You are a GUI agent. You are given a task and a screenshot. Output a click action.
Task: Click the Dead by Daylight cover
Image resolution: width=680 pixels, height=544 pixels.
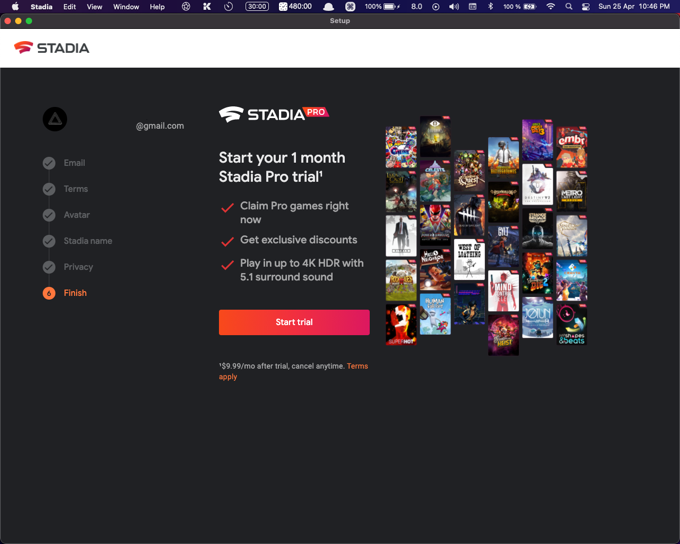469,216
